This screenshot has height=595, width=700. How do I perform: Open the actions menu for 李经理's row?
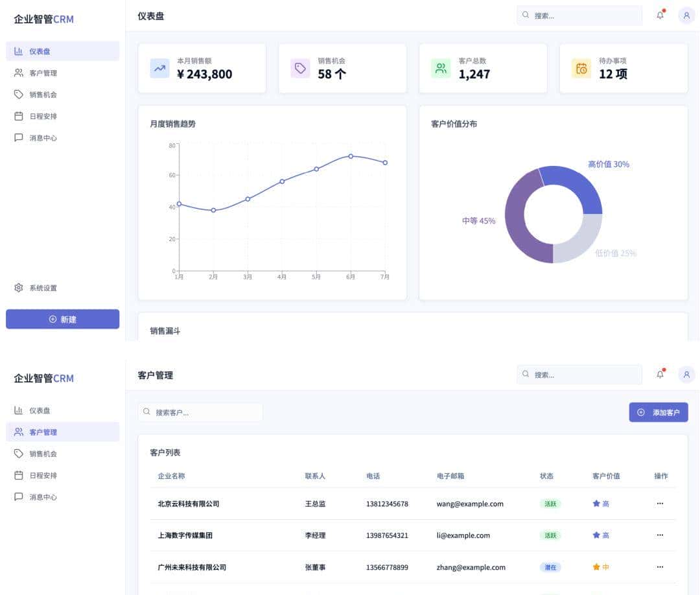[660, 535]
